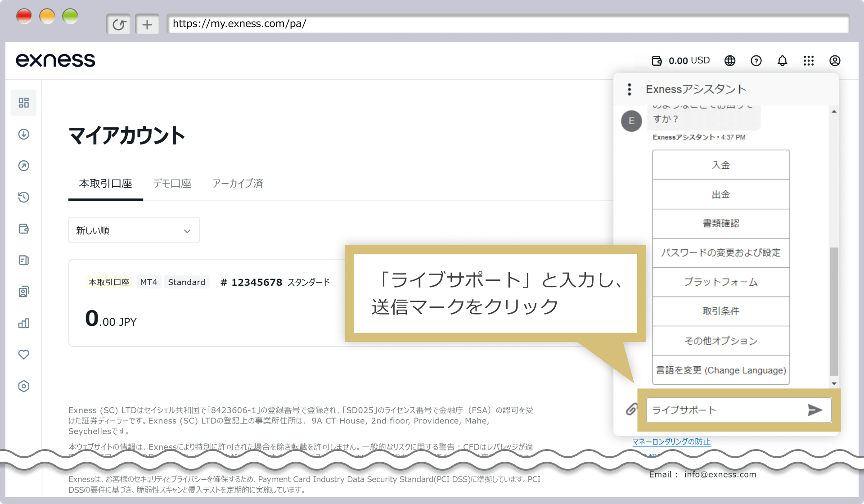Click the browser address bar
The height and width of the screenshot is (504, 864).
pyautogui.click(x=508, y=24)
